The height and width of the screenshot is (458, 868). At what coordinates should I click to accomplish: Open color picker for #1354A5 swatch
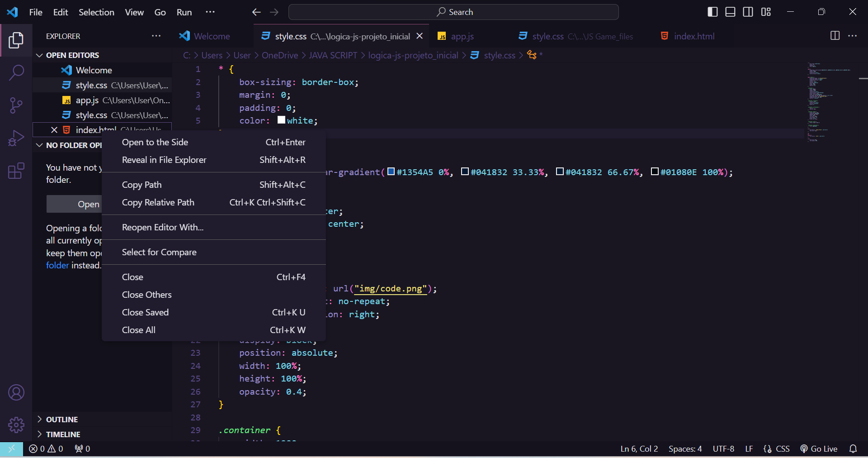point(392,172)
